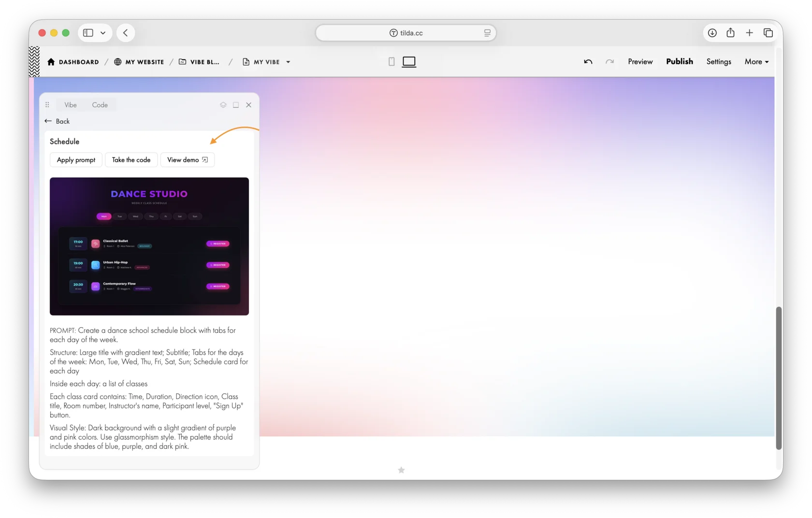Screen dimensions: 812x518
Task: Grab the panel drag handle dots
Action: coord(47,105)
